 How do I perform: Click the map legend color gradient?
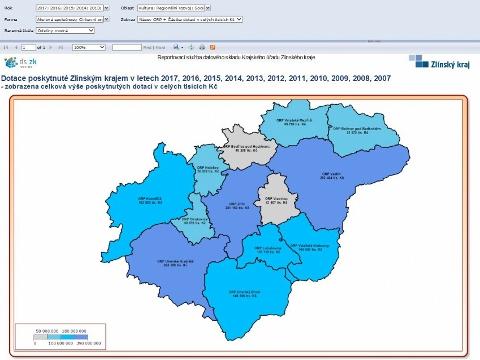click(x=61, y=337)
